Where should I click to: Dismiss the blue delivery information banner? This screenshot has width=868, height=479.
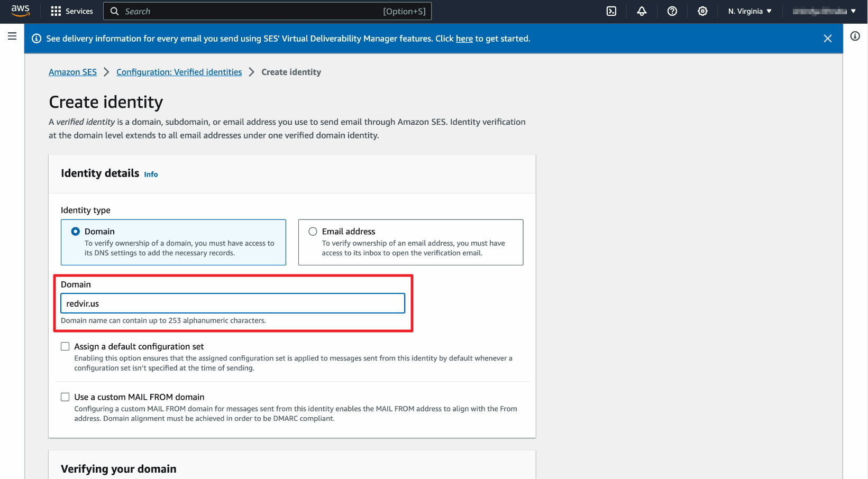coord(827,39)
